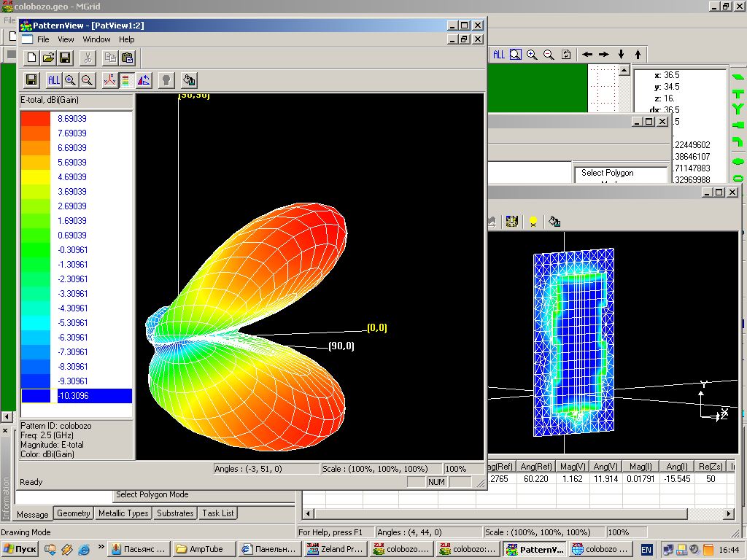Click the ALL fit-view button in PatternView toolbar
Viewport: 747px width, 560px height.
tap(54, 80)
